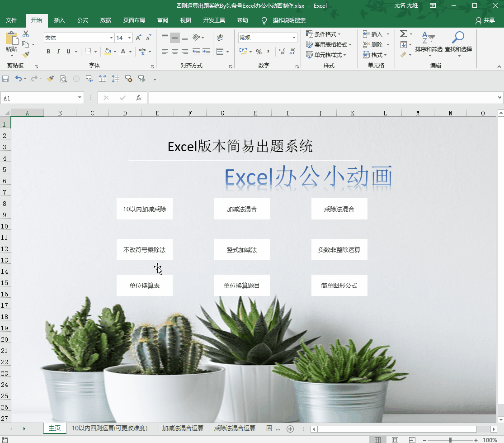The width and height of the screenshot is (504, 443).
Task: Save the workbook from quick access toolbar
Action: tap(5, 79)
